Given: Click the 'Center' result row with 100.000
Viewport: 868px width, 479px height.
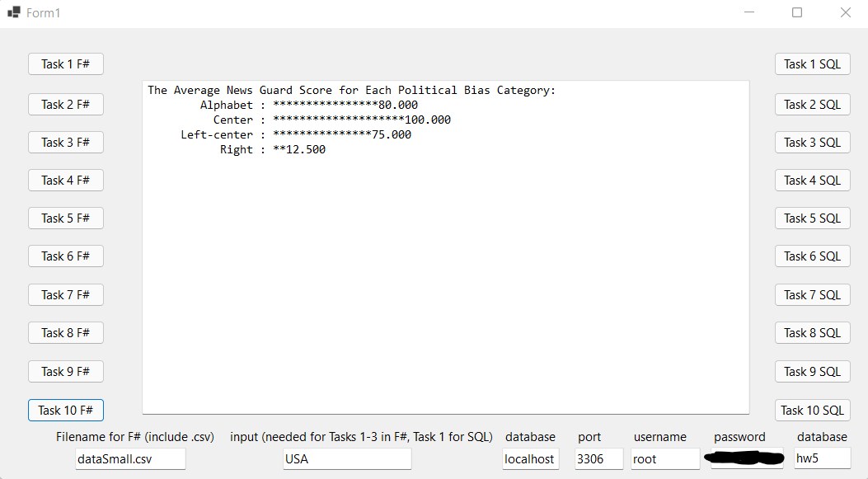Looking at the screenshot, I should tap(331, 120).
